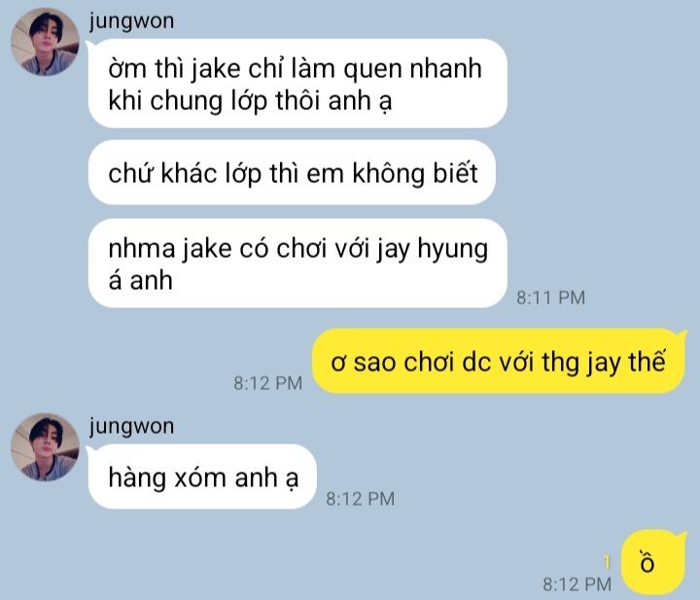700x600 pixels.
Task: Click the words 'á anh' in third bubble
Action: [140, 281]
